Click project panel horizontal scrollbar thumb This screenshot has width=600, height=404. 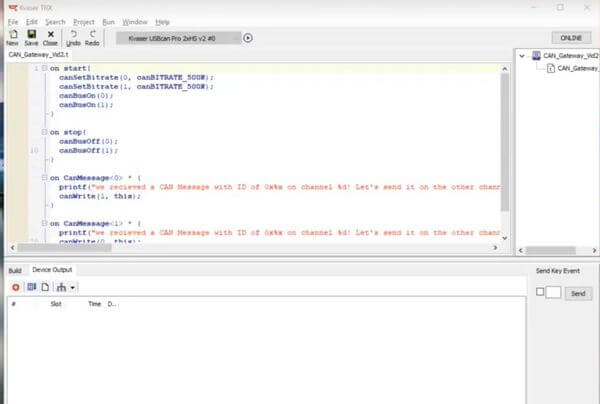coord(550,251)
